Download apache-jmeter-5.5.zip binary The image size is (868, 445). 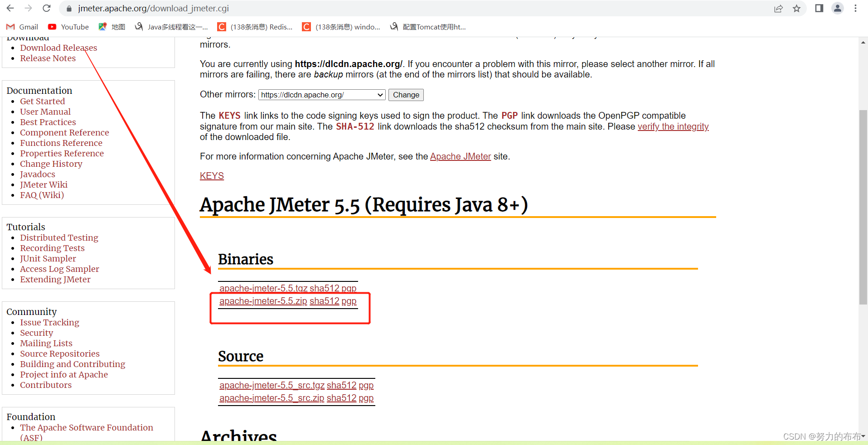[263, 301]
